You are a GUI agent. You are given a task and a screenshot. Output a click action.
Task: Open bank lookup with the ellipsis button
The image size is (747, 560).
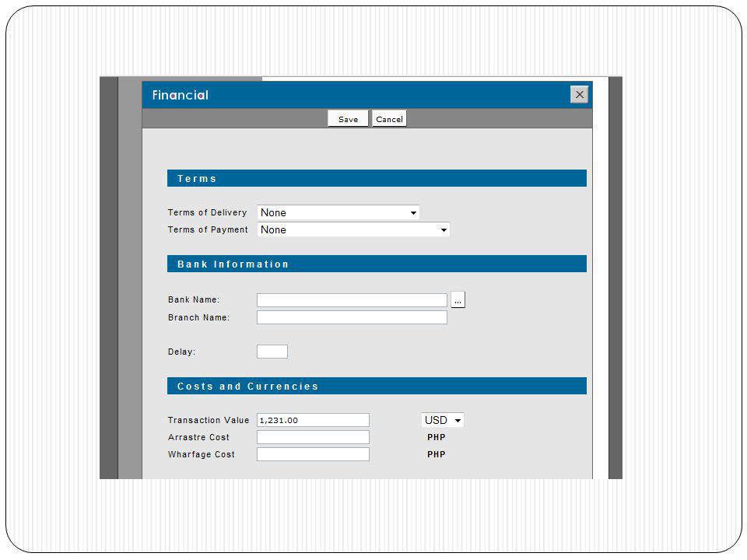coord(458,300)
